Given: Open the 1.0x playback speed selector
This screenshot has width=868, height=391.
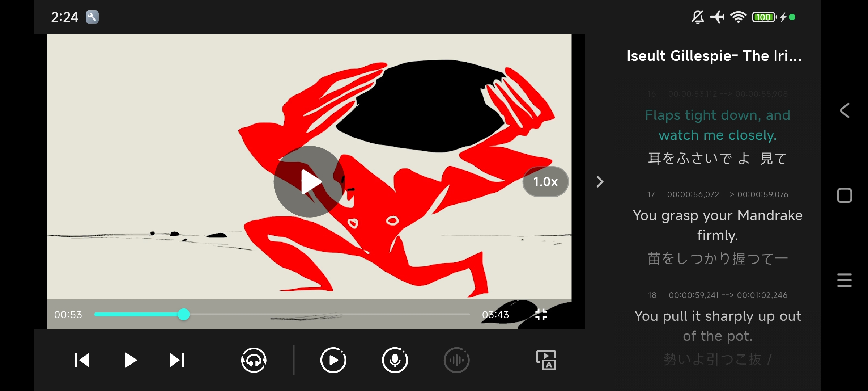Looking at the screenshot, I should tap(545, 182).
